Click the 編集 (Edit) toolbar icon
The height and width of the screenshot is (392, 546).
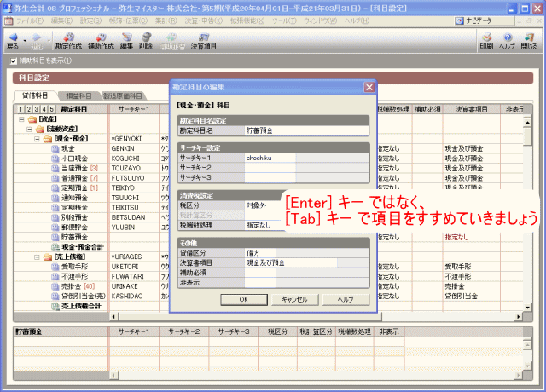[126, 39]
